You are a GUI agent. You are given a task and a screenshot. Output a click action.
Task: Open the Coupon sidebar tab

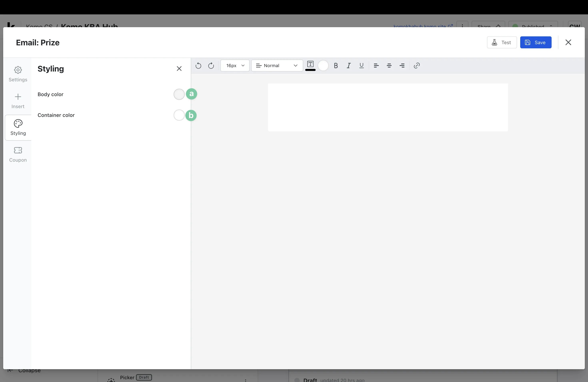pos(18,154)
